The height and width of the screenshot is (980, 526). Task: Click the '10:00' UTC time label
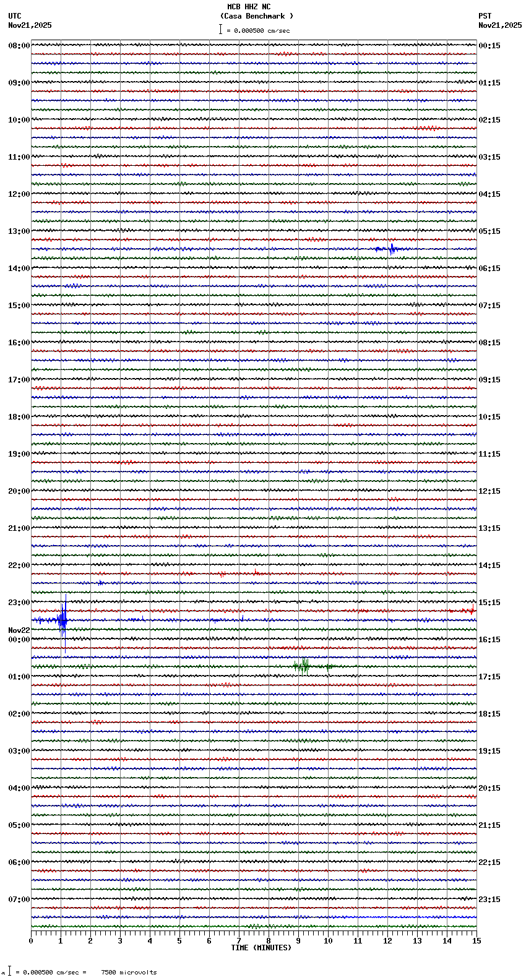click(x=19, y=120)
